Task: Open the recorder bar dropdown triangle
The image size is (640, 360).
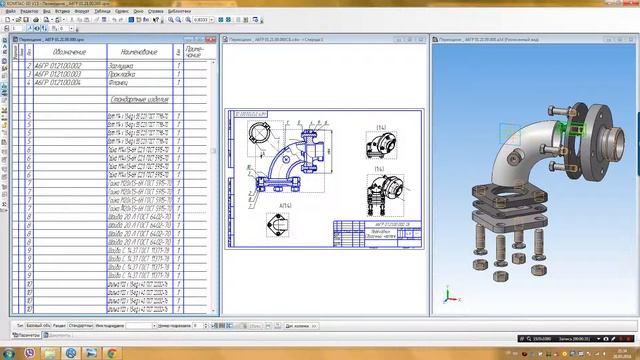Action: pos(598,339)
